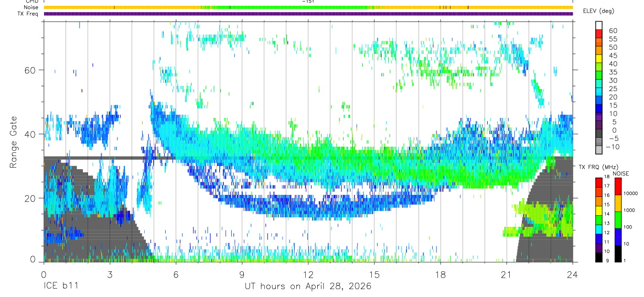Pick the yellow segment of the ELEV color bar
Screen dimensions: 644x297
[599, 59]
